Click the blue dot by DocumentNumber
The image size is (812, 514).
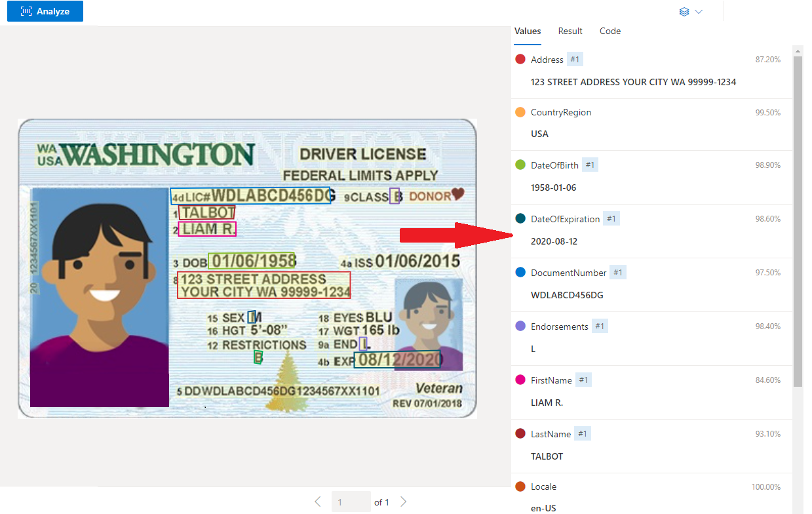[519, 272]
